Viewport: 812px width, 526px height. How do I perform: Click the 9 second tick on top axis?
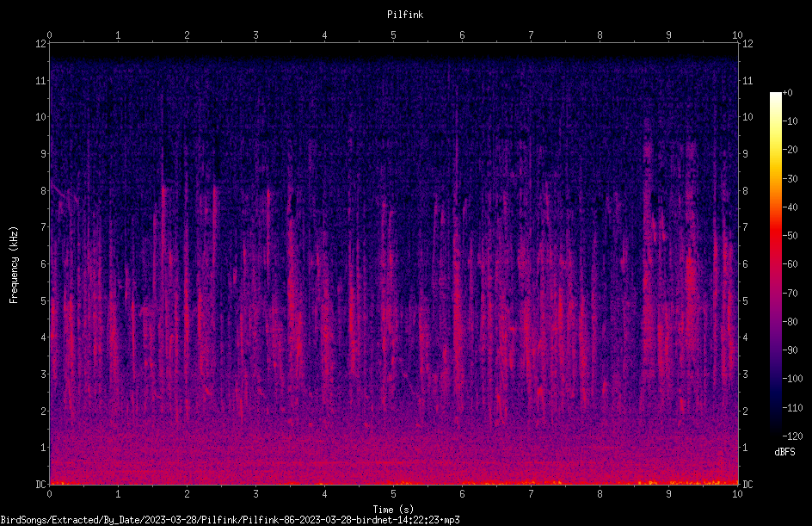pyautogui.click(x=668, y=34)
